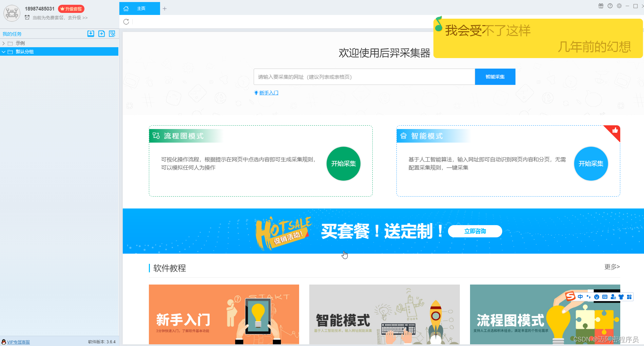Select the 默认分组 task group
The height and width of the screenshot is (346, 644).
coord(59,52)
